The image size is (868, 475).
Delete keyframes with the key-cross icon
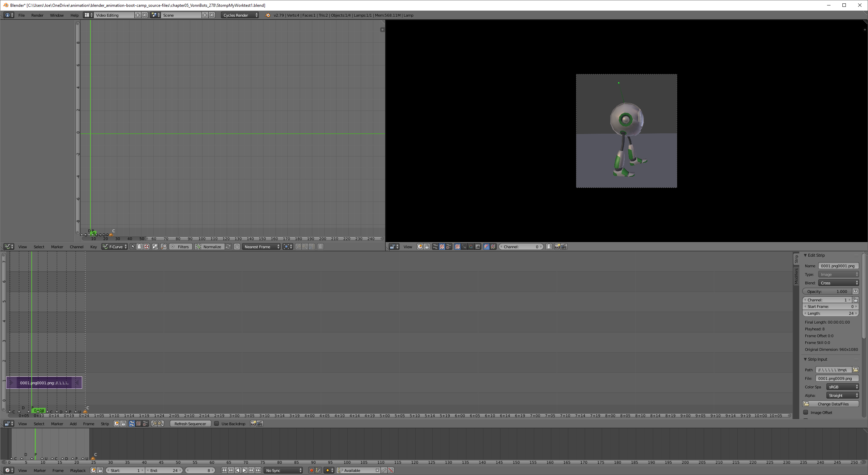point(391,470)
